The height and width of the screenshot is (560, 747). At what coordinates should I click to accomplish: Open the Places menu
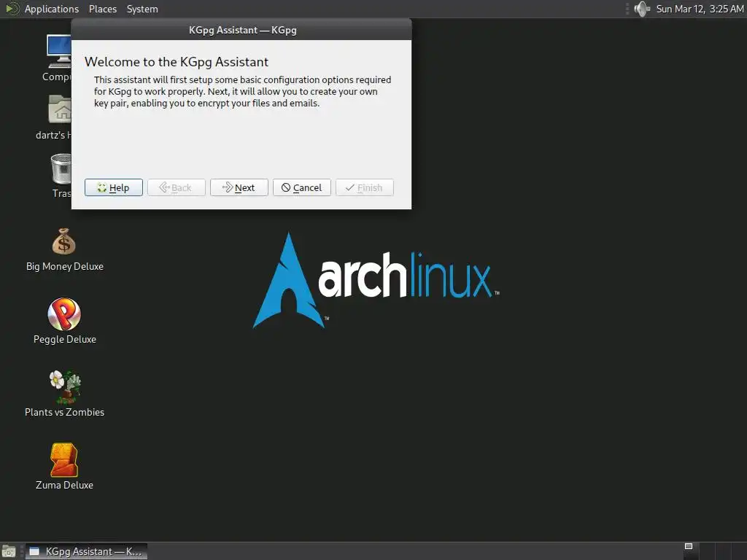pos(103,9)
